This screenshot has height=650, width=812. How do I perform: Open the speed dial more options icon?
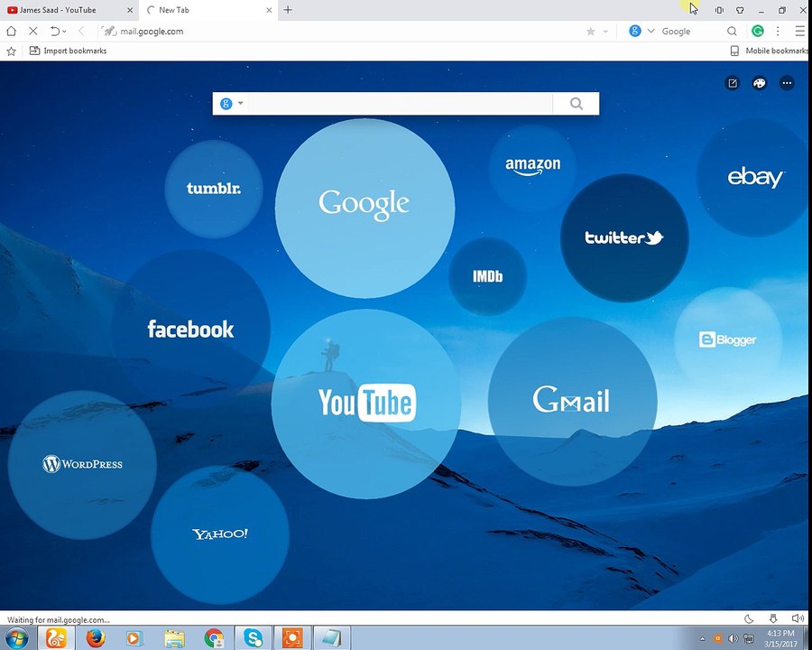[787, 83]
